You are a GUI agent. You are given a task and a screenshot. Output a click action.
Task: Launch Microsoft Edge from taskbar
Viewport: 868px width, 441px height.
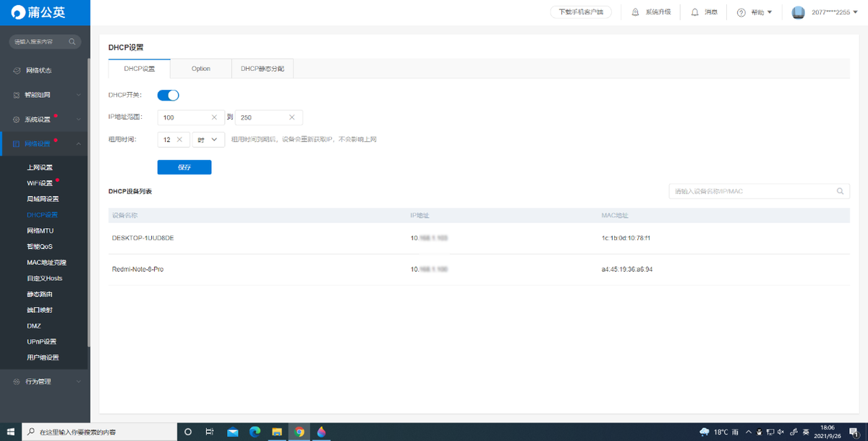tap(255, 432)
